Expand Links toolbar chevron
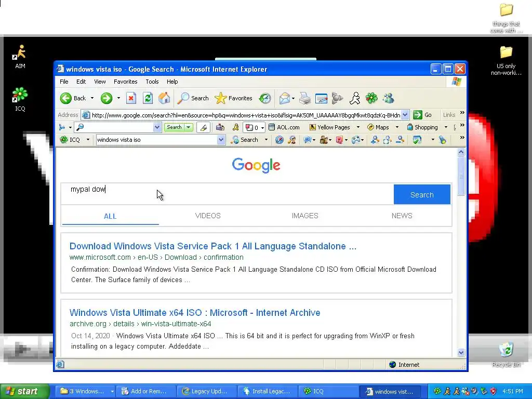The height and width of the screenshot is (399, 532). 462,113
